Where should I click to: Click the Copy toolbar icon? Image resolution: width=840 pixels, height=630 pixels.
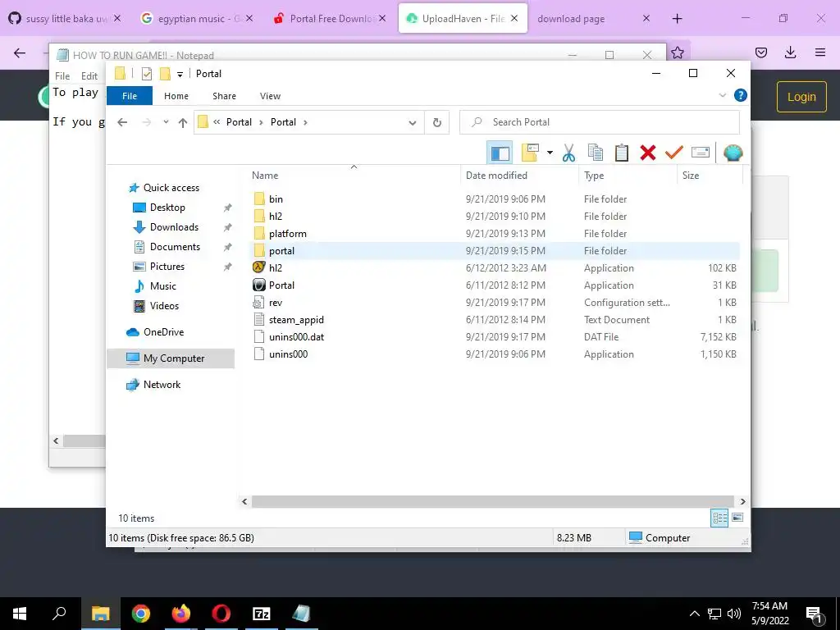tap(596, 153)
